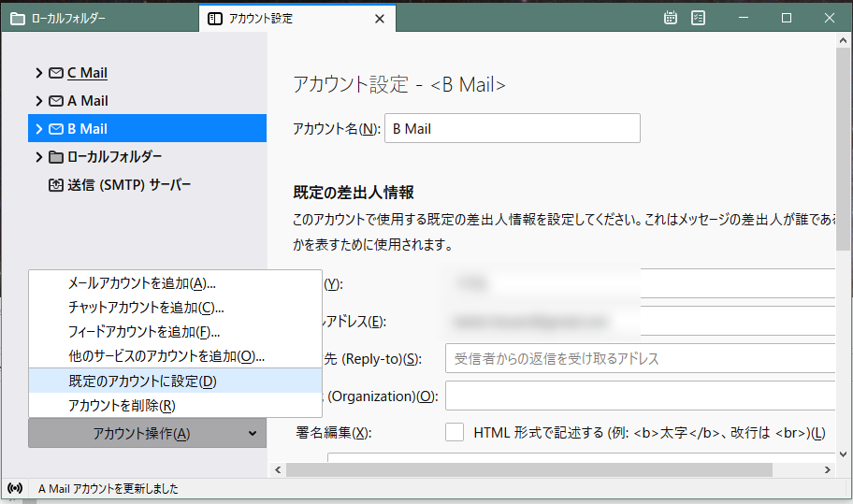Click the online status icon in status bar
This screenshot has height=504, width=853.
point(15,488)
